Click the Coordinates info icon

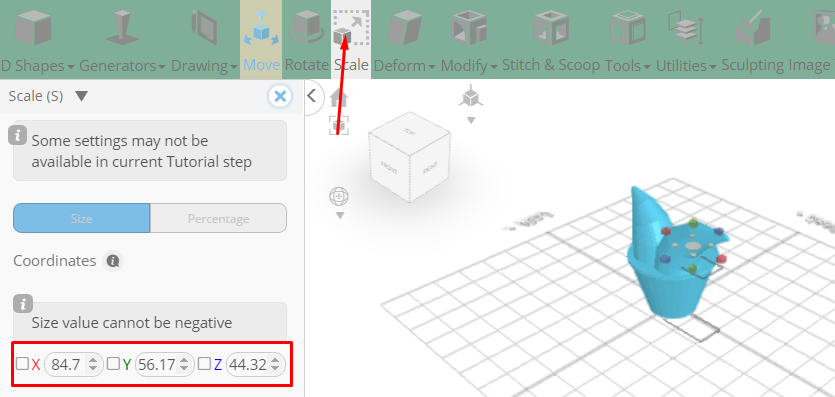tap(112, 261)
